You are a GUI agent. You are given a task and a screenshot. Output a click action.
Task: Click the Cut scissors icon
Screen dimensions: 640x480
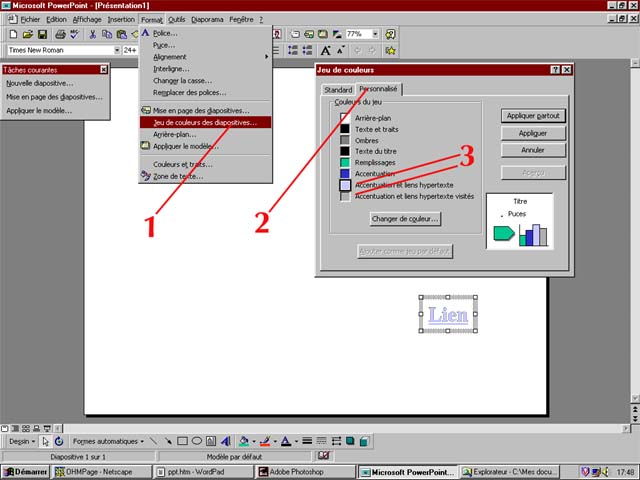pyautogui.click(x=93, y=34)
